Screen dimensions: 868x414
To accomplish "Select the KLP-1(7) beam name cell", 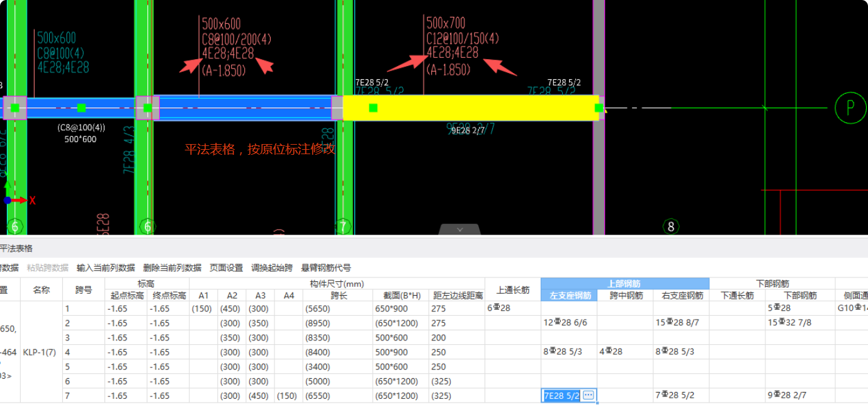I will tap(42, 352).
